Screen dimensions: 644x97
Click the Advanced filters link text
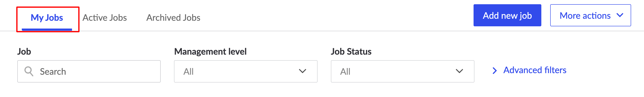tap(535, 70)
